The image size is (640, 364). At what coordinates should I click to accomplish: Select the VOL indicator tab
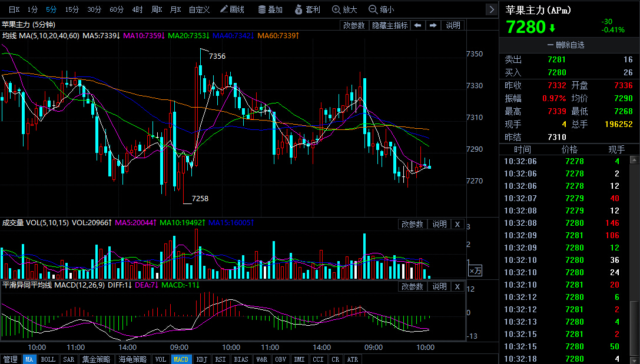160,359
